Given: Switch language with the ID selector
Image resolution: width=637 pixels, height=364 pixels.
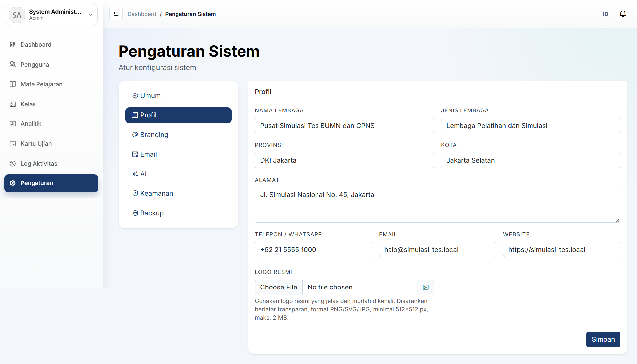Looking at the screenshot, I should pyautogui.click(x=605, y=14).
